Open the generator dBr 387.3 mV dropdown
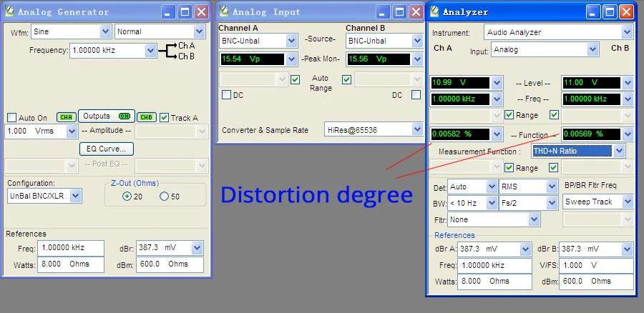The width and height of the screenshot is (644, 313). point(197,248)
